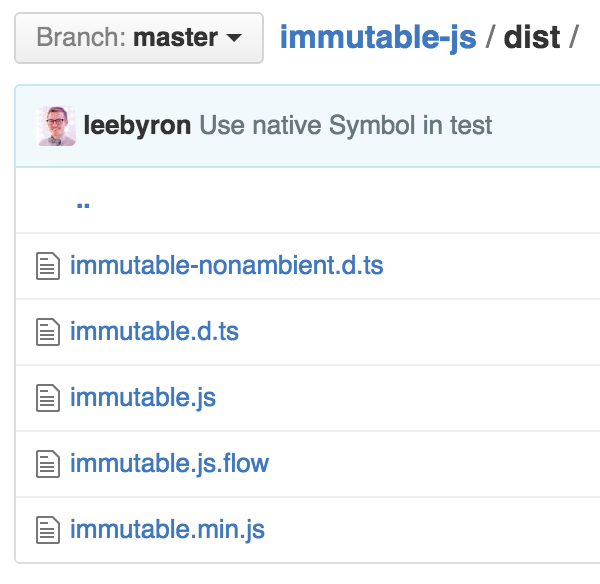Open leebyron's avatar picture
Image resolution: width=600 pixels, height=584 pixels.
(x=56, y=126)
